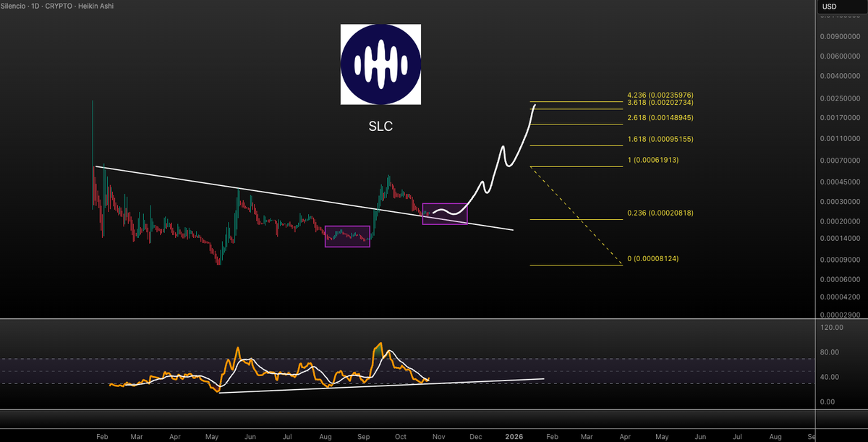Click price axis value 0.00020000
The width and height of the screenshot is (868, 442).
[841, 221]
